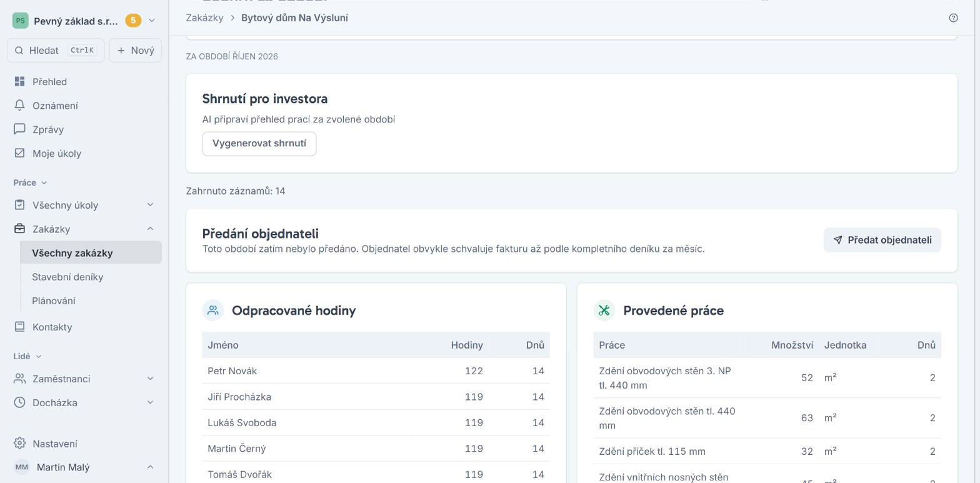The width and height of the screenshot is (980, 483).
Task: Collapse the Zakázky submenu chevron
Action: point(151,229)
